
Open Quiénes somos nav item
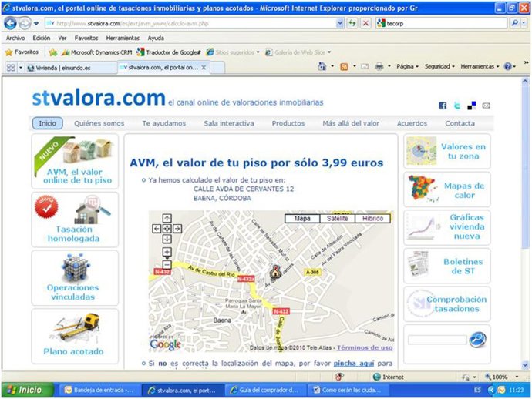click(99, 123)
